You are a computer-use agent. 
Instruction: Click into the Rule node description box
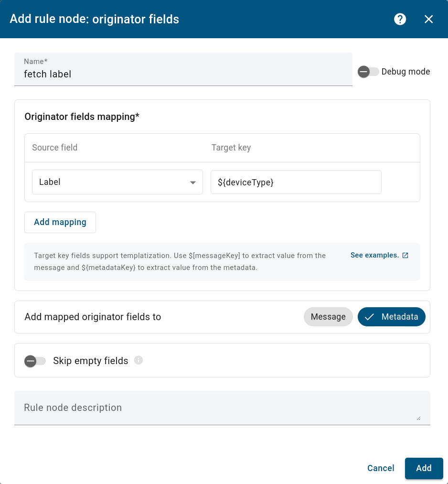coord(222,408)
